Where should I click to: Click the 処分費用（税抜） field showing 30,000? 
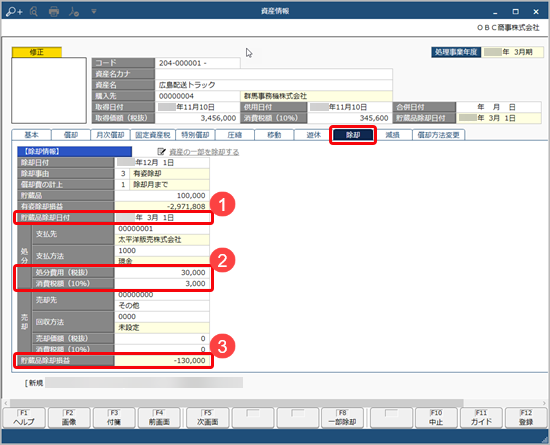(162, 272)
